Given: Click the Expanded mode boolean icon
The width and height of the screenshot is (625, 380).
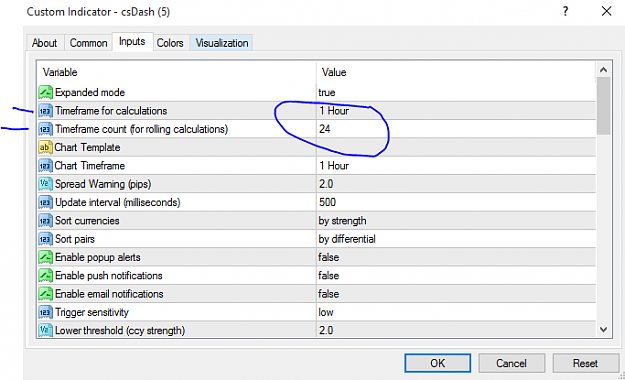Looking at the screenshot, I should tap(45, 92).
